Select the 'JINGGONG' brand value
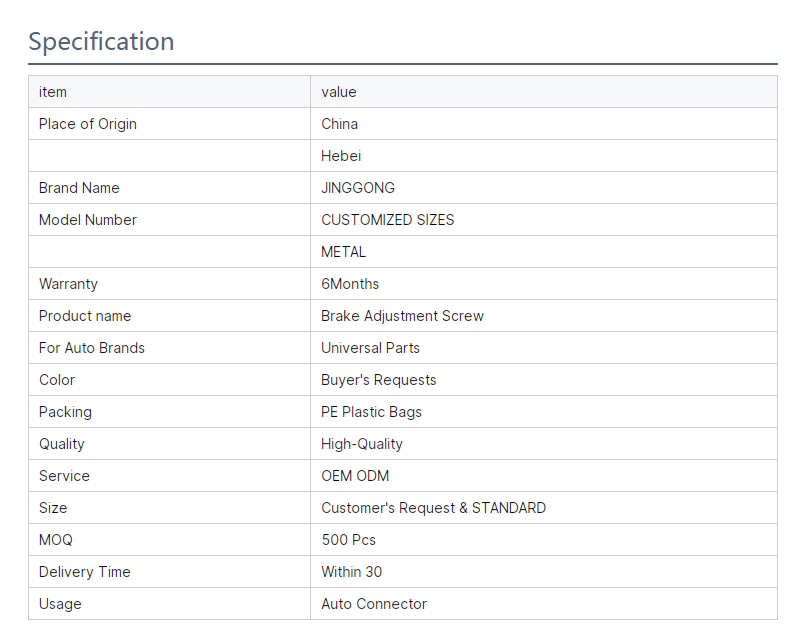Screen dimensions: 805x631 pos(358,188)
